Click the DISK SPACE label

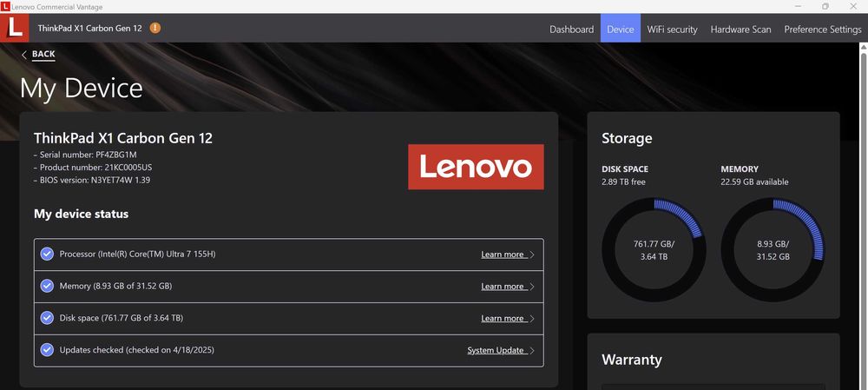tap(625, 169)
